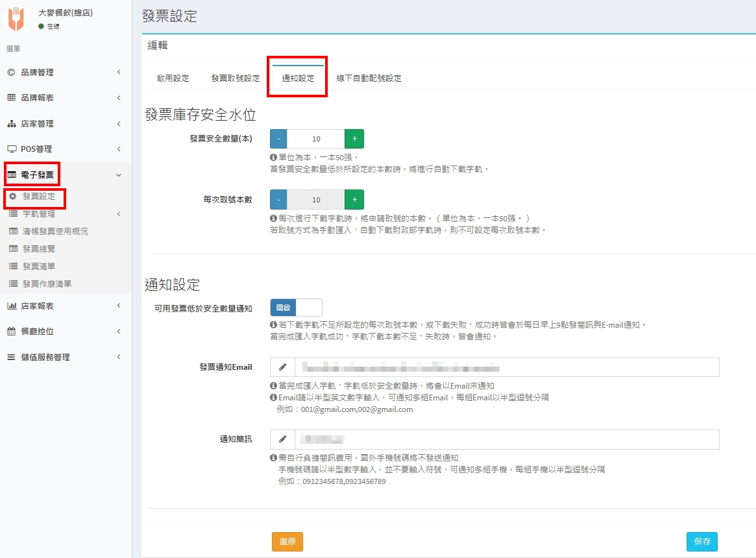The height and width of the screenshot is (558, 756).
Task: Expand the POS管理 sidebar section
Action: 65,149
